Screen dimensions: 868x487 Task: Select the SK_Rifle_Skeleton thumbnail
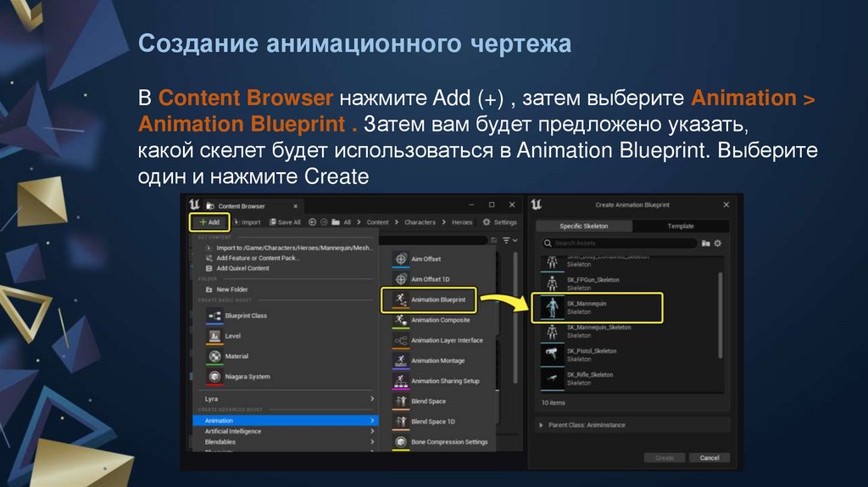[552, 379]
